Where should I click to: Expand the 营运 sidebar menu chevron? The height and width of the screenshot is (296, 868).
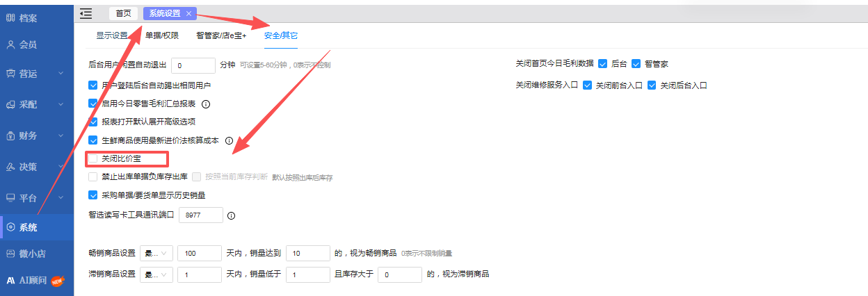click(x=61, y=73)
